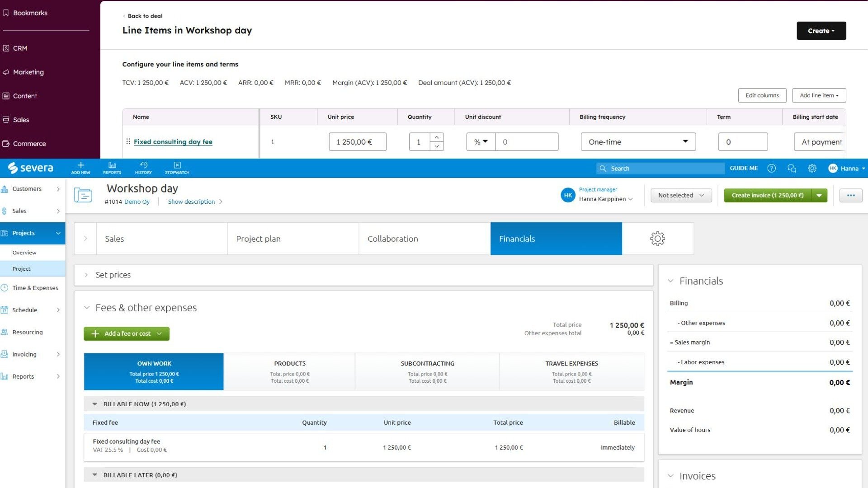The image size is (868, 488).
Task: Click the drag handle beside Fixed consulting day fee
Action: pyautogui.click(x=128, y=141)
